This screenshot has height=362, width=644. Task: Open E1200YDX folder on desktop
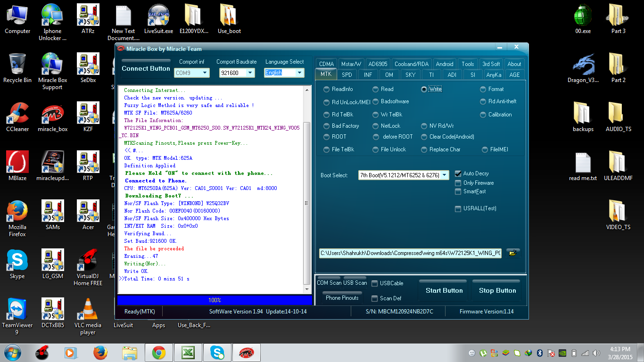(x=194, y=20)
